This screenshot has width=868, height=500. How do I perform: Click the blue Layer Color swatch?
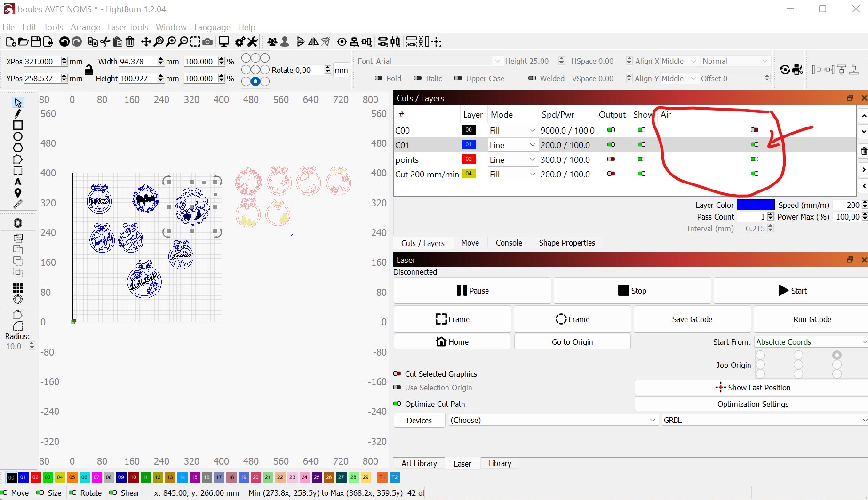[x=756, y=205]
